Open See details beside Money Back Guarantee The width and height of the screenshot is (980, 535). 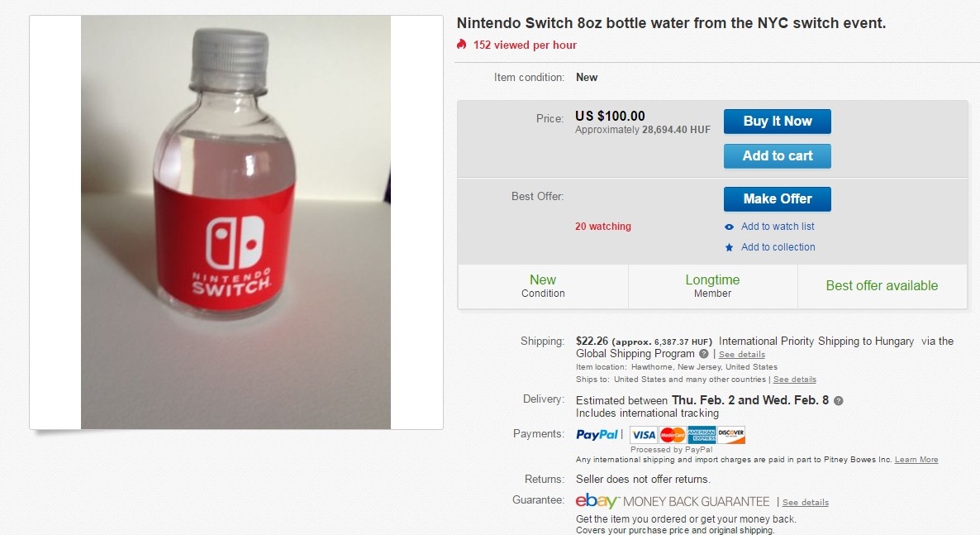click(805, 503)
